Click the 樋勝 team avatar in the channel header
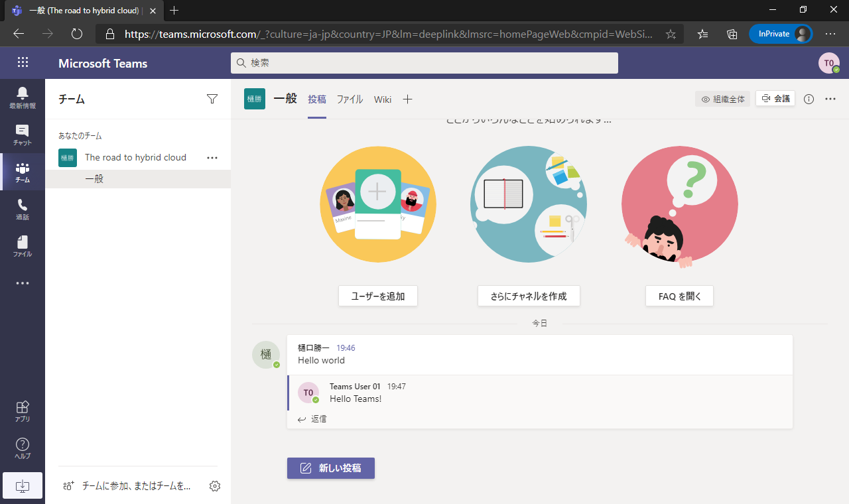 [x=255, y=99]
